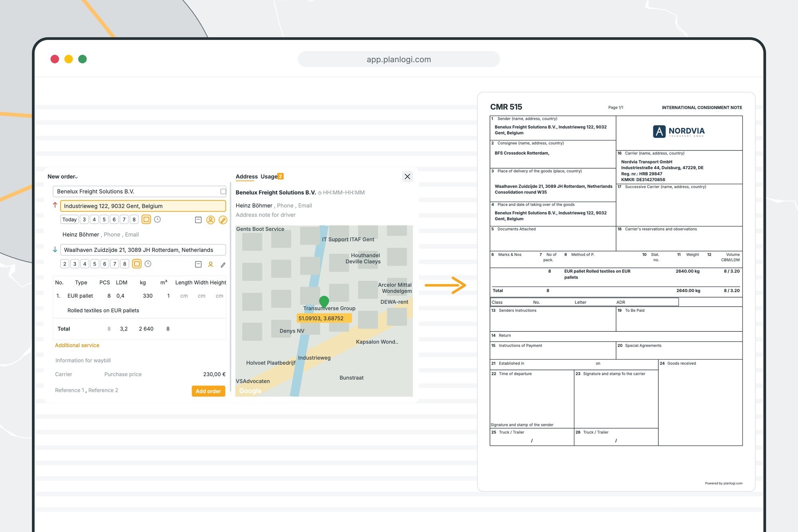This screenshot has width=798, height=532.
Task: Click the 51.09103, 3.68752 coordinates label
Action: click(324, 318)
